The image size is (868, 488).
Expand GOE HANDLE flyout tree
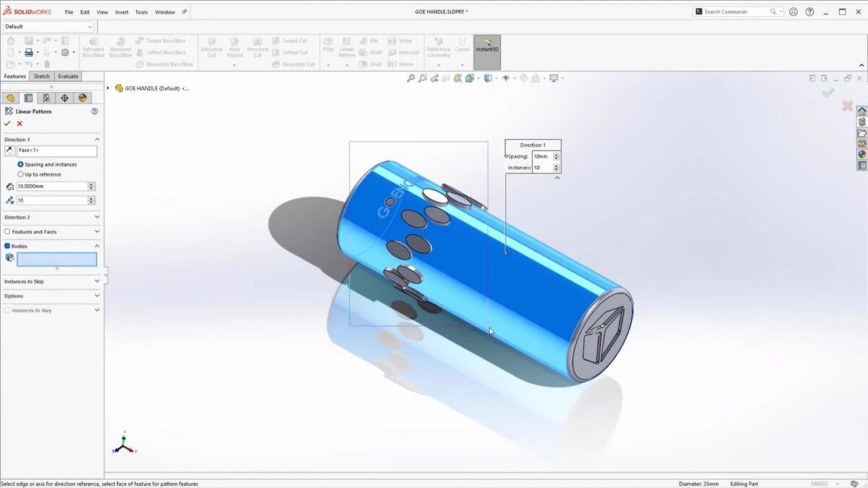[109, 88]
